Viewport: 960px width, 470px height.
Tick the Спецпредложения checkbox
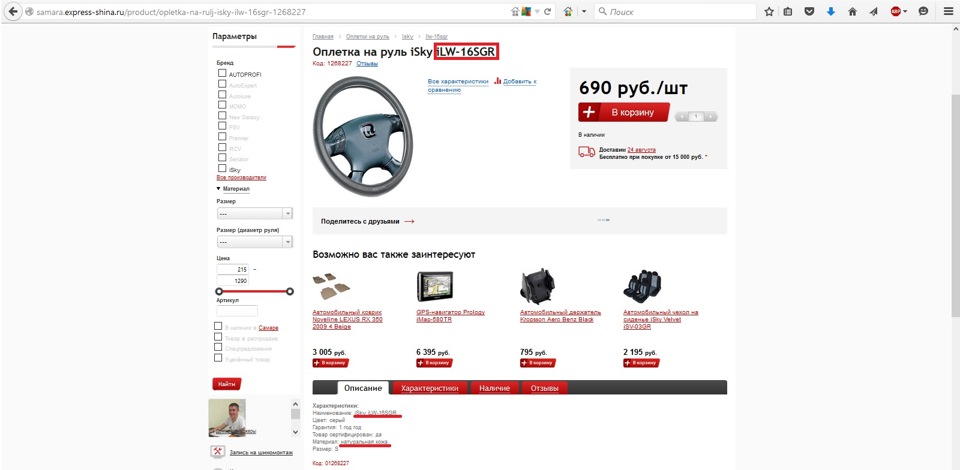click(x=218, y=347)
